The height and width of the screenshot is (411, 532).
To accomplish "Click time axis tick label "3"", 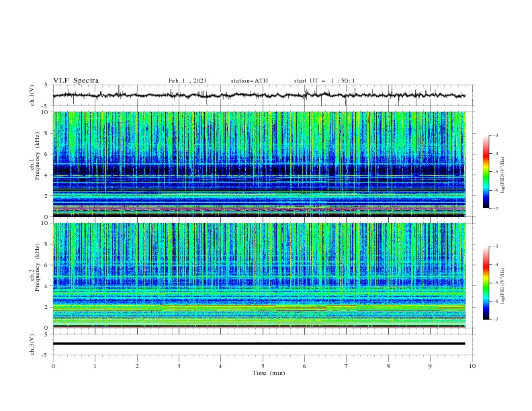I will [x=179, y=366].
